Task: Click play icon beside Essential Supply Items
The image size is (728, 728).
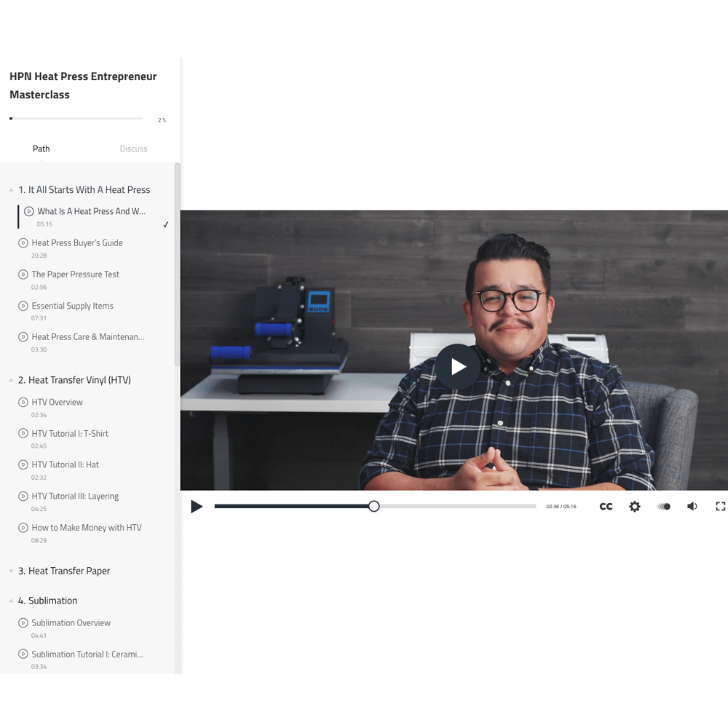Action: (23, 306)
